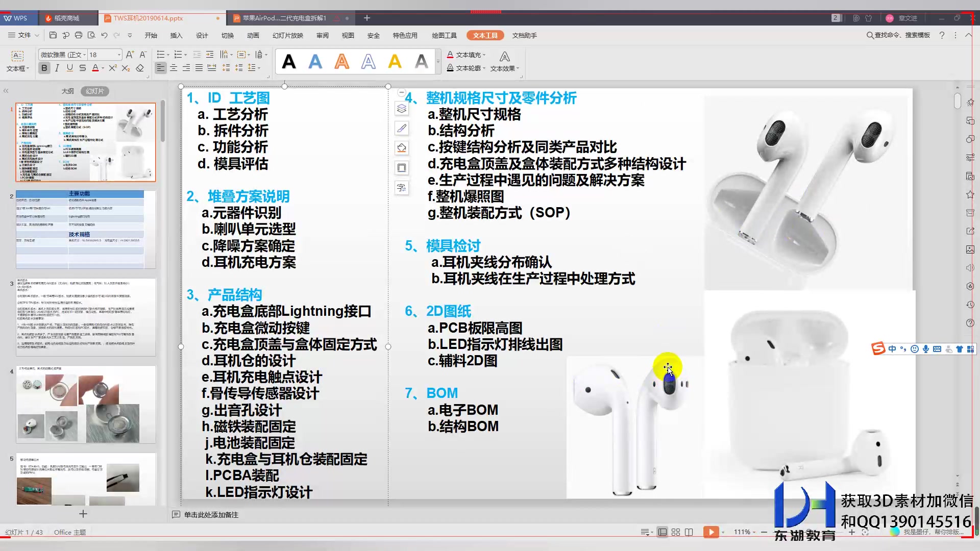Toggle justified text alignment
The width and height of the screenshot is (980, 551).
199,68
